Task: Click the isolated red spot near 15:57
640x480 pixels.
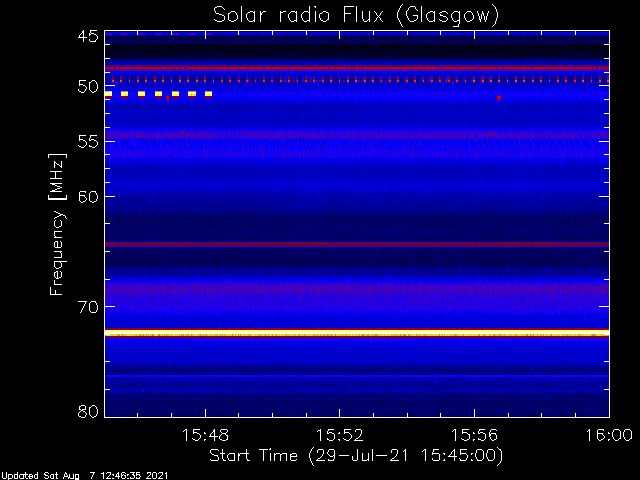Action: tap(499, 98)
